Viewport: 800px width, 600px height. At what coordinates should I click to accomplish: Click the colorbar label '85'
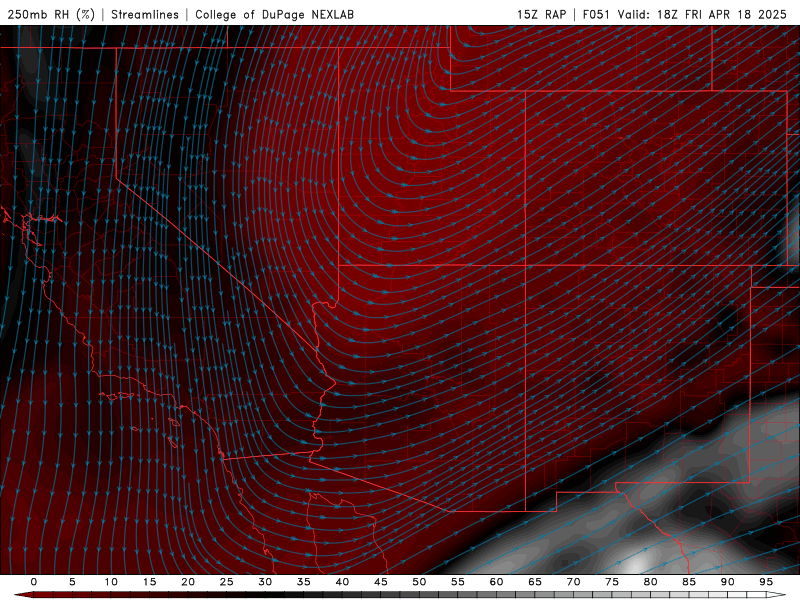click(x=689, y=582)
